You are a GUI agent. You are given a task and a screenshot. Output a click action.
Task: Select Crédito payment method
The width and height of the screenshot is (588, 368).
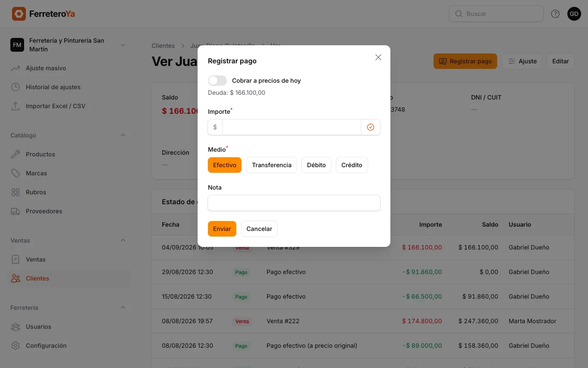tap(352, 165)
